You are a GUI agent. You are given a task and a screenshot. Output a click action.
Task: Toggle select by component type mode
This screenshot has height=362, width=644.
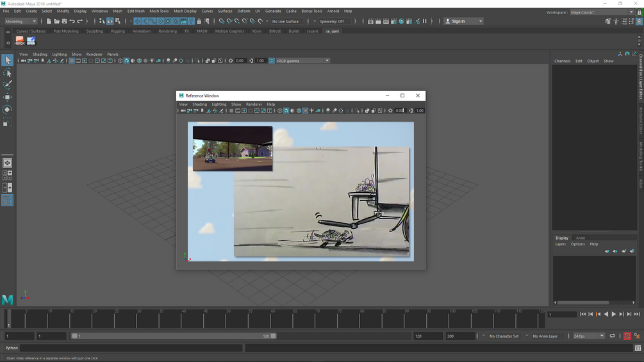(x=118, y=21)
